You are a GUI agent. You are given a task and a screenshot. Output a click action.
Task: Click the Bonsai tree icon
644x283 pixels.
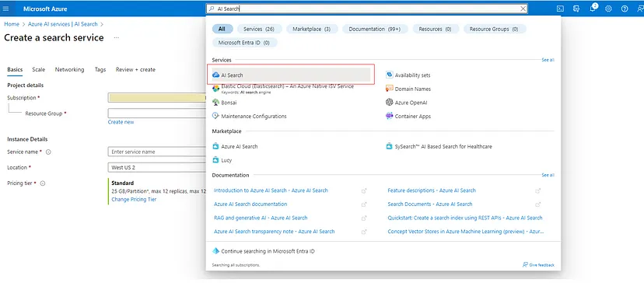pos(215,103)
